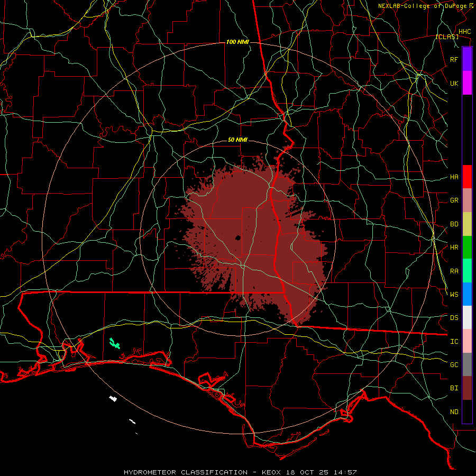Pick the dark green HR legend swatch
The image size is (476, 476).
point(467,248)
